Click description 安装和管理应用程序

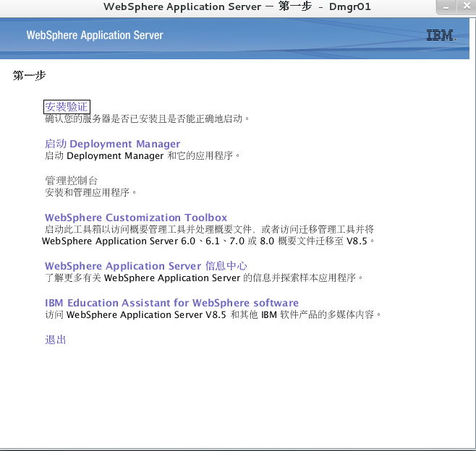(x=90, y=192)
